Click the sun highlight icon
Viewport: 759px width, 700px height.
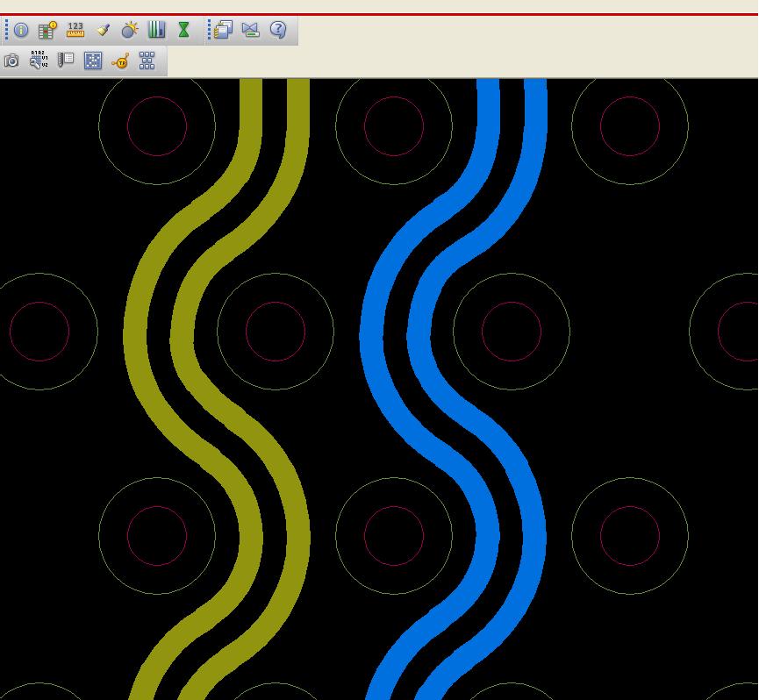pos(130,31)
